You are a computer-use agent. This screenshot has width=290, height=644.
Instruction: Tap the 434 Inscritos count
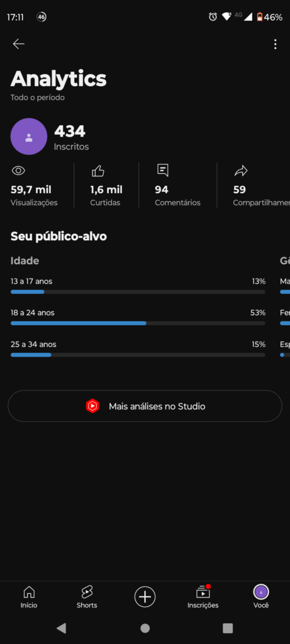70,138
